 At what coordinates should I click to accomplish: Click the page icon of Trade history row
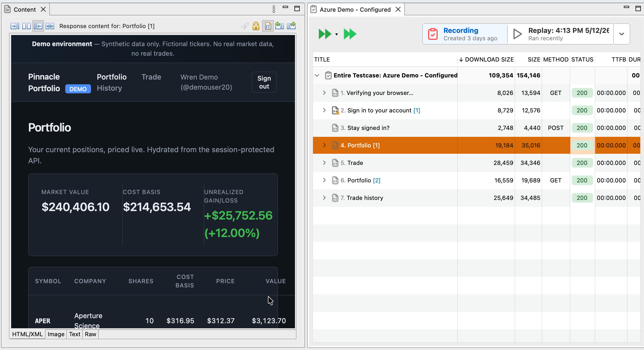[x=335, y=198]
